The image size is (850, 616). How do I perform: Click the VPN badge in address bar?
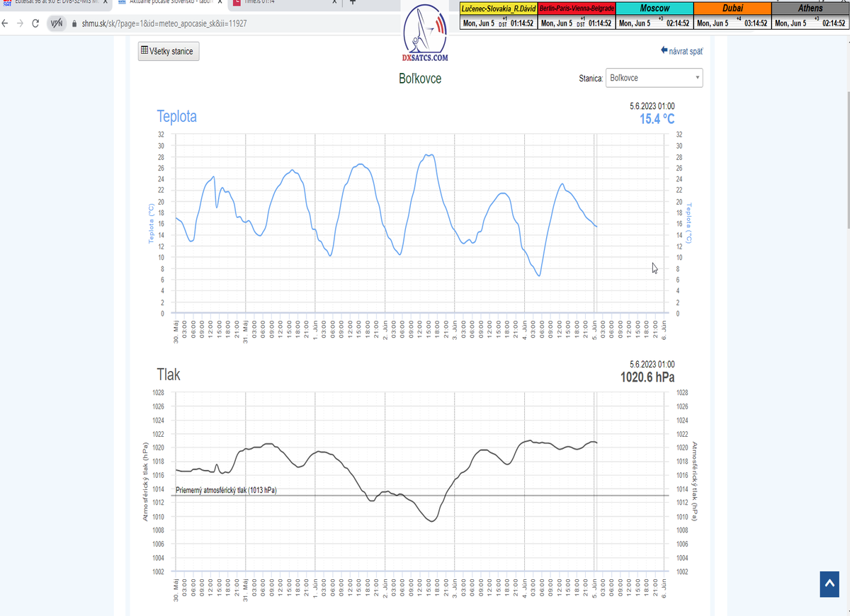pos(57,23)
